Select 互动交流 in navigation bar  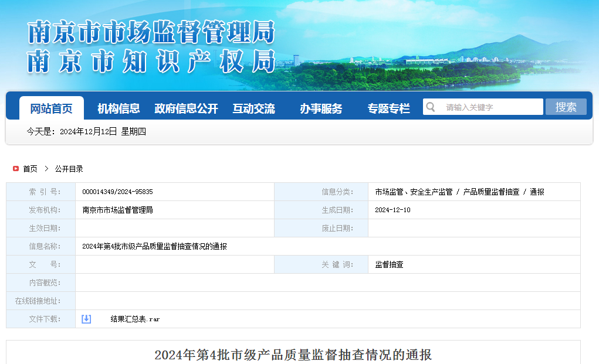253,108
